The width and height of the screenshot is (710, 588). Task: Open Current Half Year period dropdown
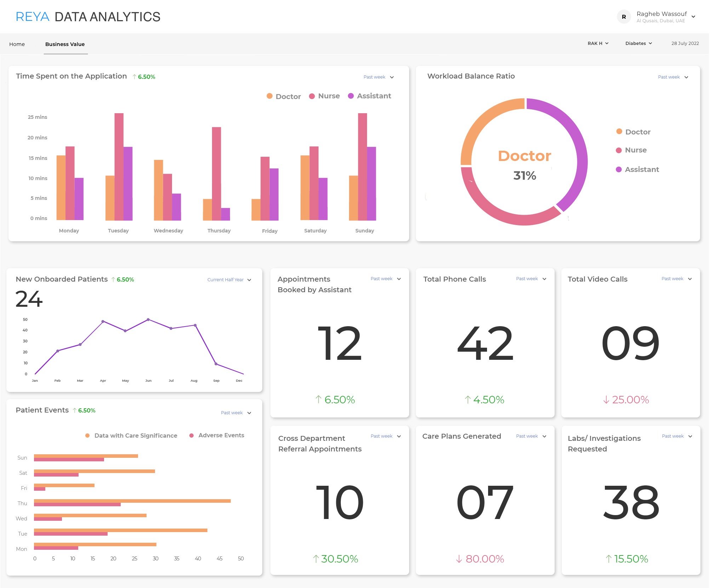coord(229,279)
